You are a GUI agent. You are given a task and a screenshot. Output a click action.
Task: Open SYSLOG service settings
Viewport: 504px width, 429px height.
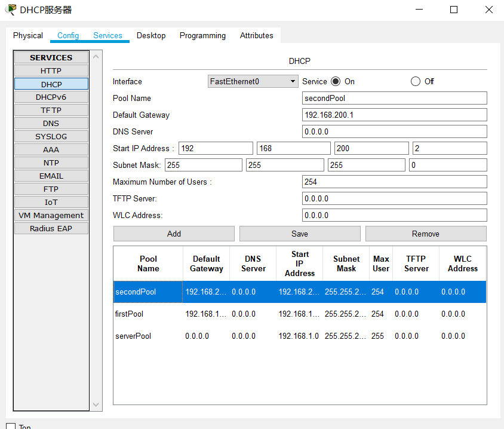pyautogui.click(x=51, y=137)
